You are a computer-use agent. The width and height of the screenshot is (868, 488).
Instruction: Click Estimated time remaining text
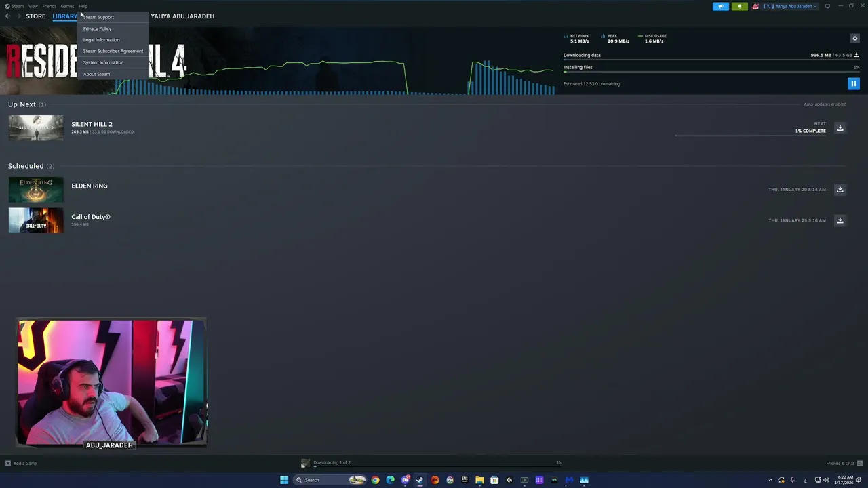click(x=591, y=84)
